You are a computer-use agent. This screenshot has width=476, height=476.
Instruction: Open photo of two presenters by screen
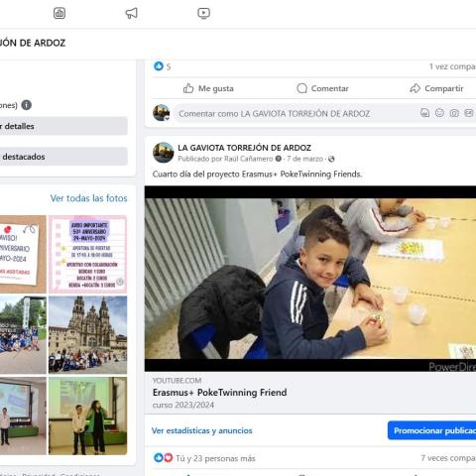tap(88, 416)
